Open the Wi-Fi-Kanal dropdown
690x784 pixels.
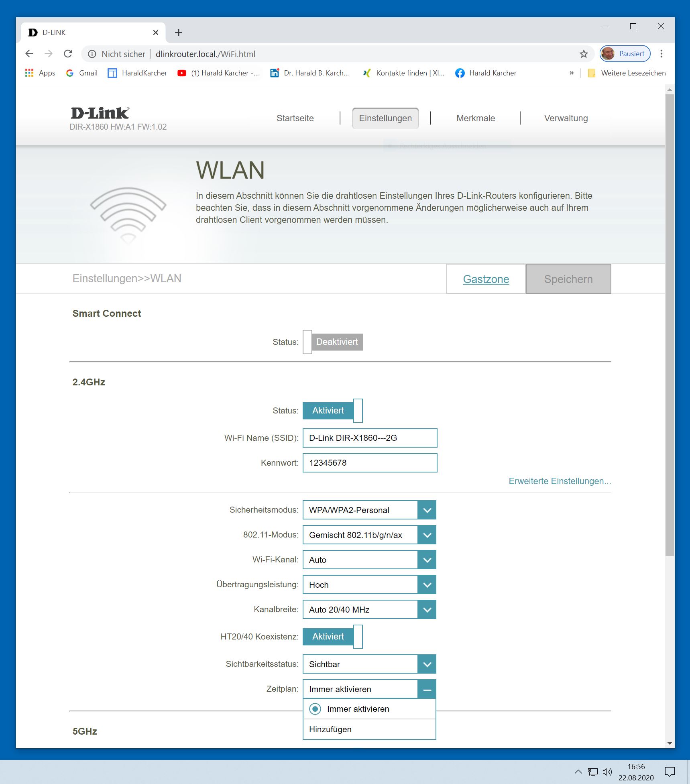pyautogui.click(x=369, y=560)
